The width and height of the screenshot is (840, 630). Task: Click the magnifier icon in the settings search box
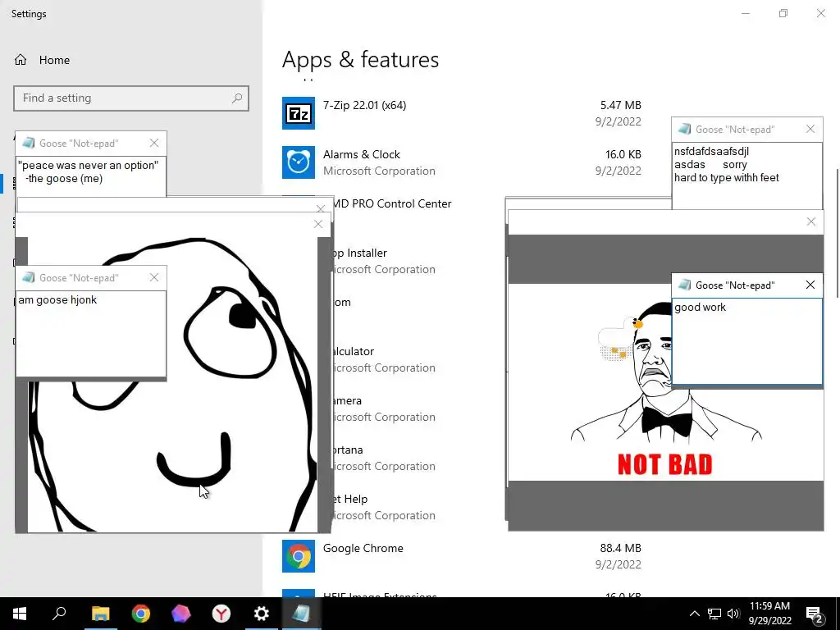click(x=237, y=98)
